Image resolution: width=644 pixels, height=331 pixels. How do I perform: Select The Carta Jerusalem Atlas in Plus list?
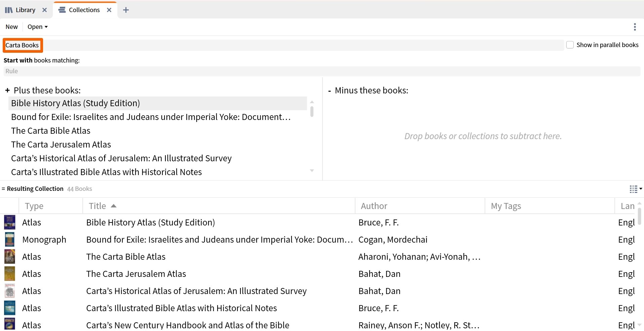[157, 144]
